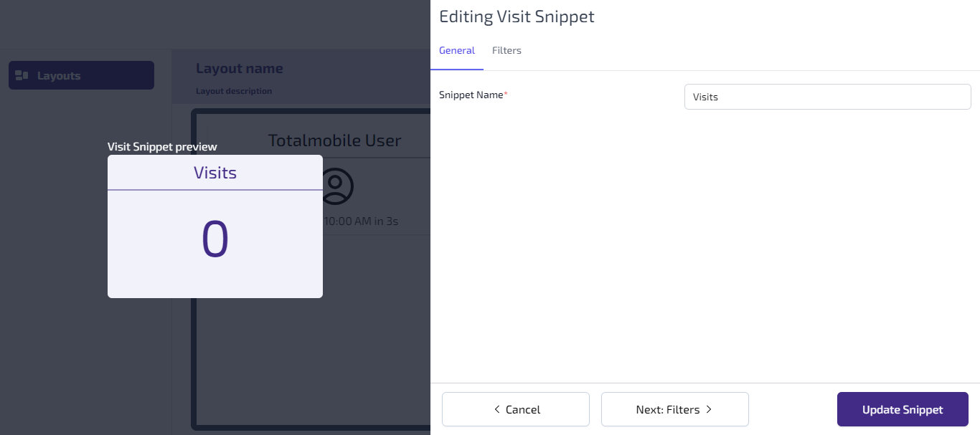
Task: Open the Filters tab
Action: 507,51
